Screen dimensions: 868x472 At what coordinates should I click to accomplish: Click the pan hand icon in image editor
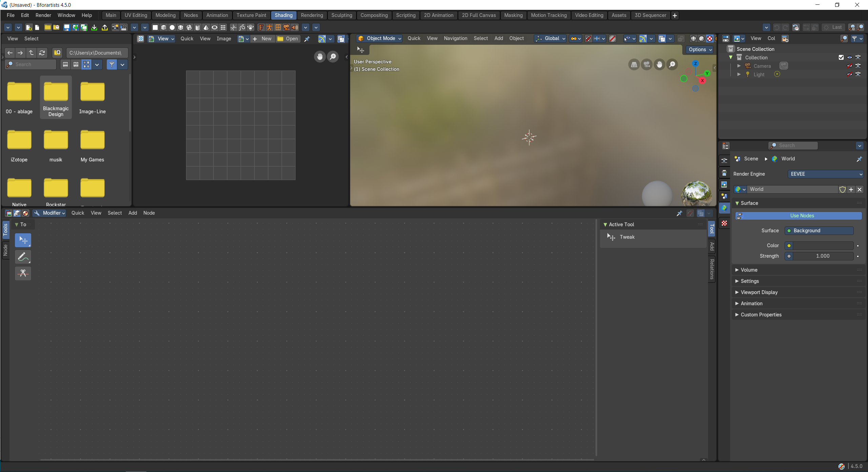click(x=320, y=57)
